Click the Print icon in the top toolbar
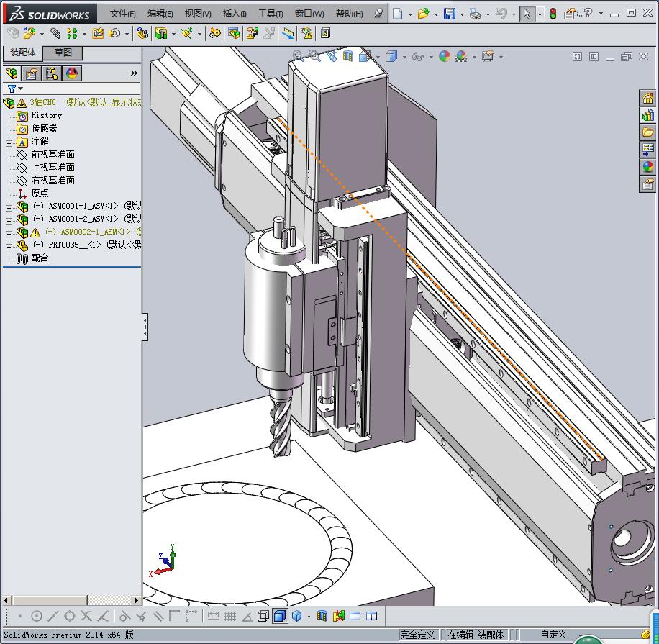This screenshot has height=644, width=659. click(x=474, y=14)
